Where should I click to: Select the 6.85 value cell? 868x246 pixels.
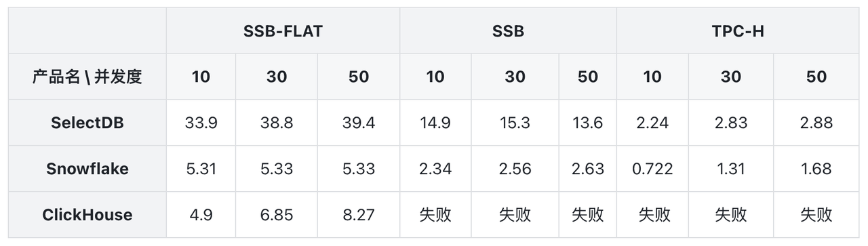[x=277, y=215]
